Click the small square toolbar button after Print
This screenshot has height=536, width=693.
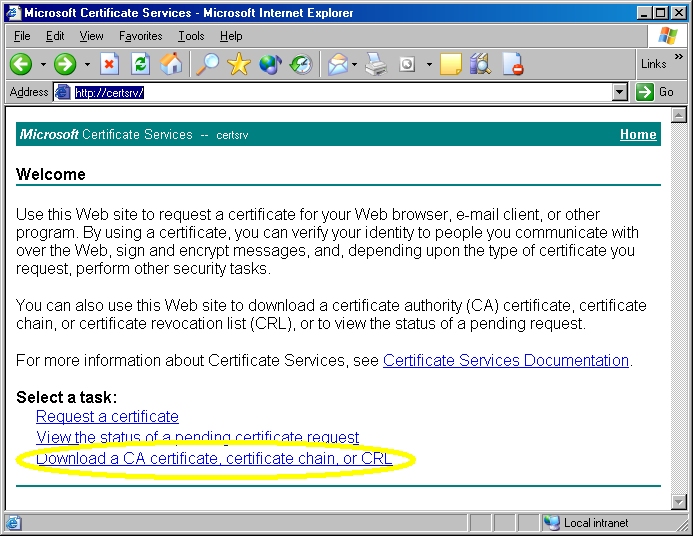407,65
